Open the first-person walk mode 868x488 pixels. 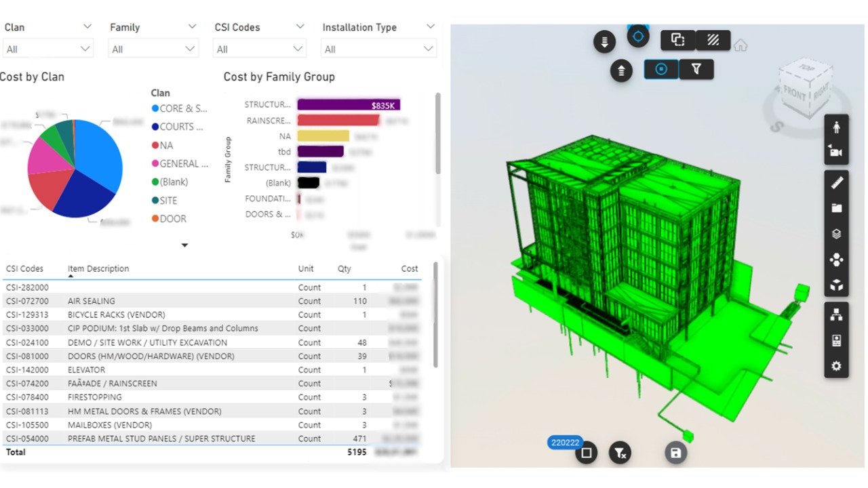[836, 127]
